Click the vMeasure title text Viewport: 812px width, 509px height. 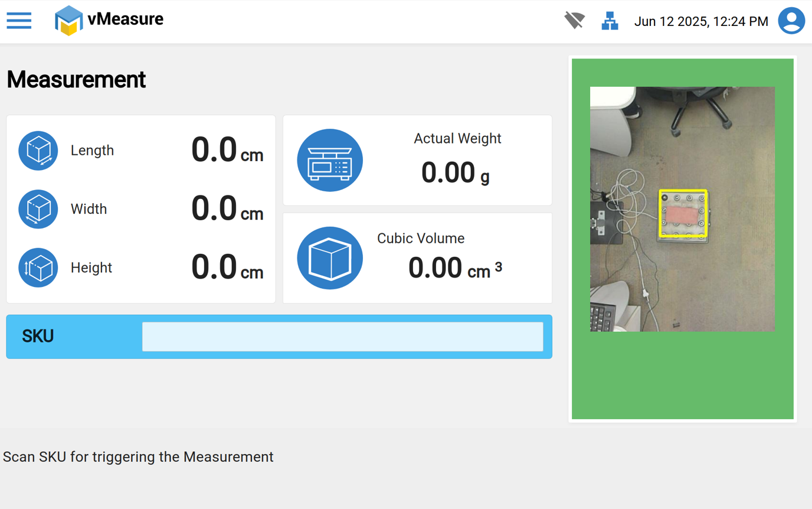coord(126,19)
